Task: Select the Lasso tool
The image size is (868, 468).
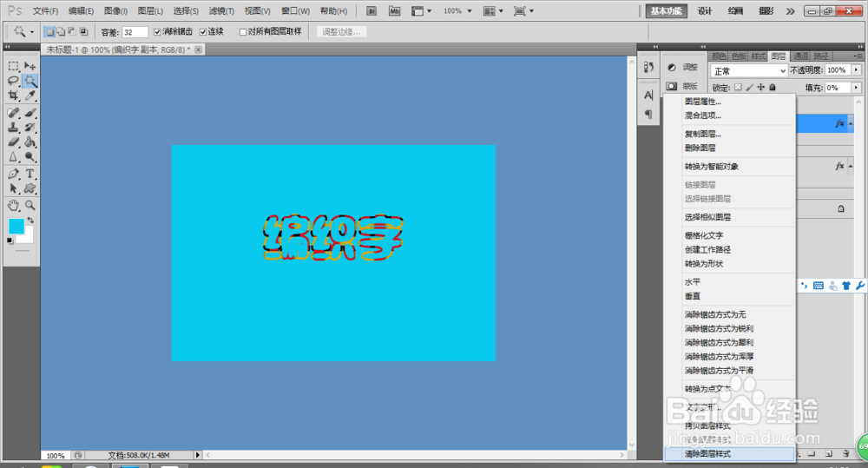Action: (x=13, y=81)
